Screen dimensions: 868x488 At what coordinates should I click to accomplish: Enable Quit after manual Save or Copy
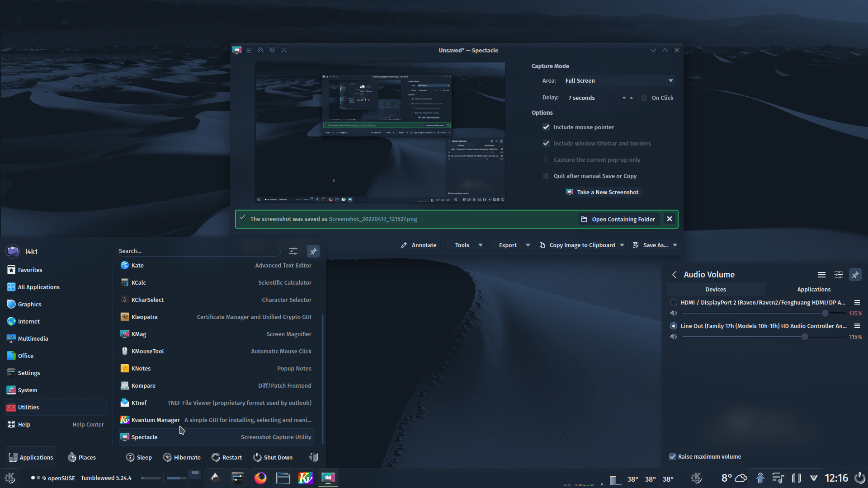[x=546, y=176]
